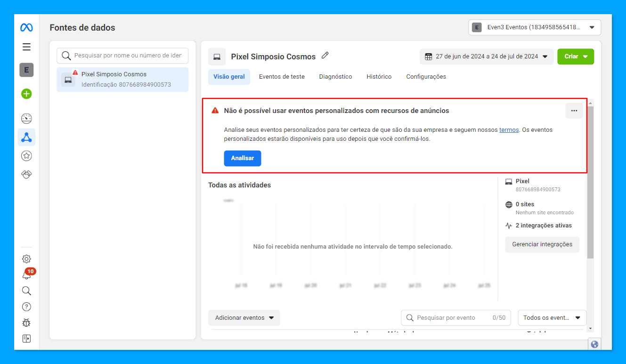The width and height of the screenshot is (626, 364).
Task: Open the custom conversions star icon
Action: 26,156
